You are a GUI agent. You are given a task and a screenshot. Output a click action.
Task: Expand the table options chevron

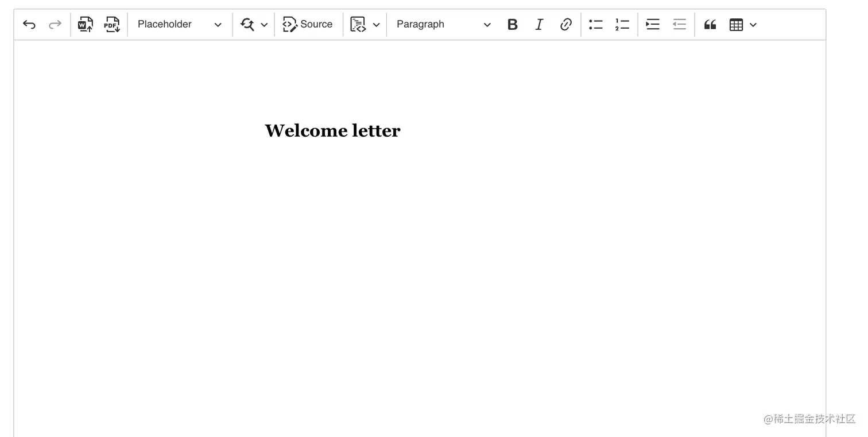point(753,25)
